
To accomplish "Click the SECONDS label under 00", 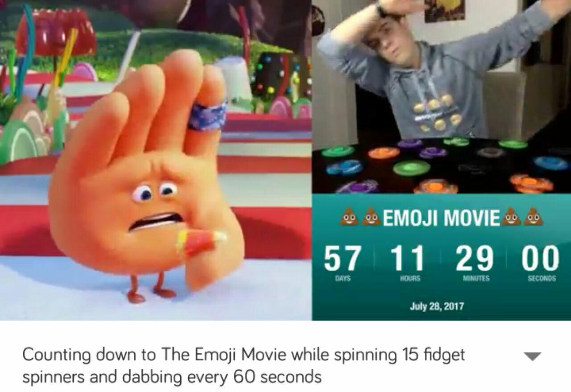I will [542, 278].
